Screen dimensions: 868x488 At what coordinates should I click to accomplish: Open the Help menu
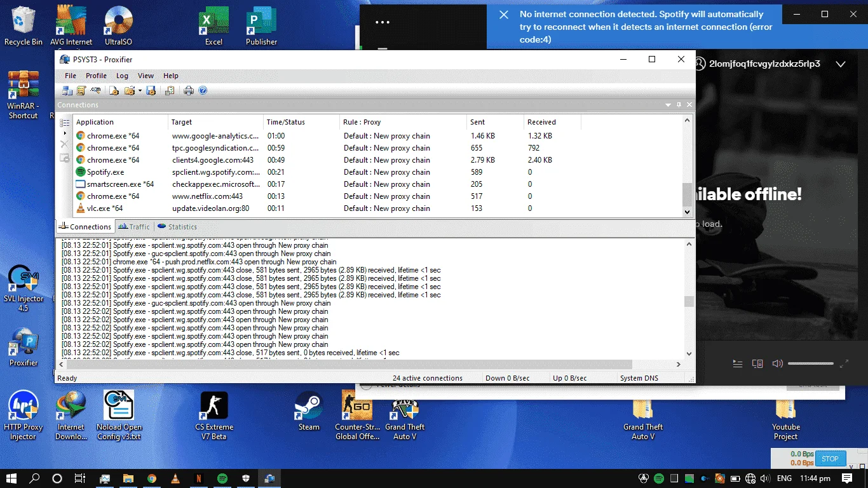(171, 76)
